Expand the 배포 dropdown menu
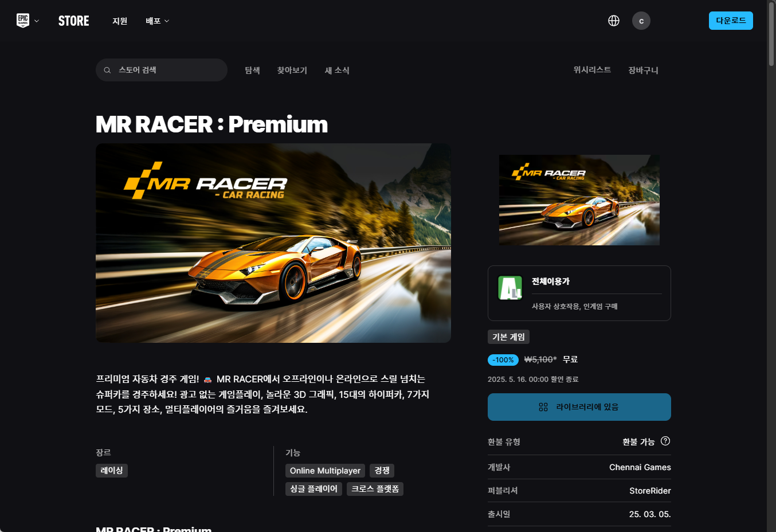 click(x=158, y=21)
